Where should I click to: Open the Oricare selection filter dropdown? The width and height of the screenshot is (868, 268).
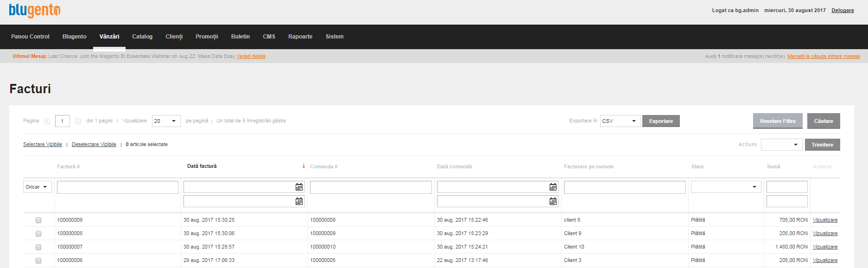point(37,187)
